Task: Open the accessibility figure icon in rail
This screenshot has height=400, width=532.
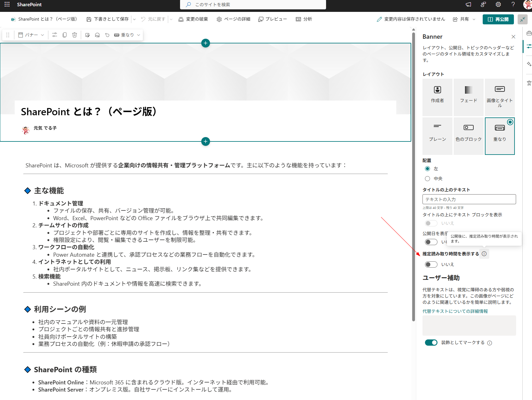Action: 529,83
